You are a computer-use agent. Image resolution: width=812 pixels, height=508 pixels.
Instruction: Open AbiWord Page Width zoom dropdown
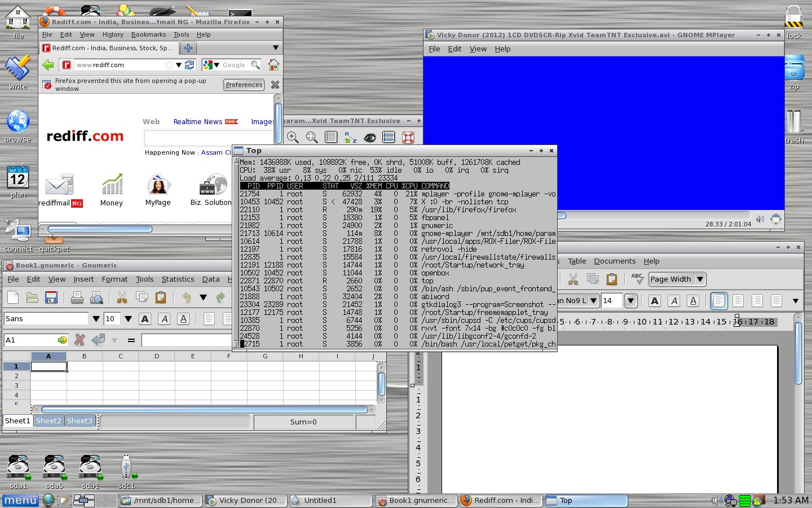700,279
